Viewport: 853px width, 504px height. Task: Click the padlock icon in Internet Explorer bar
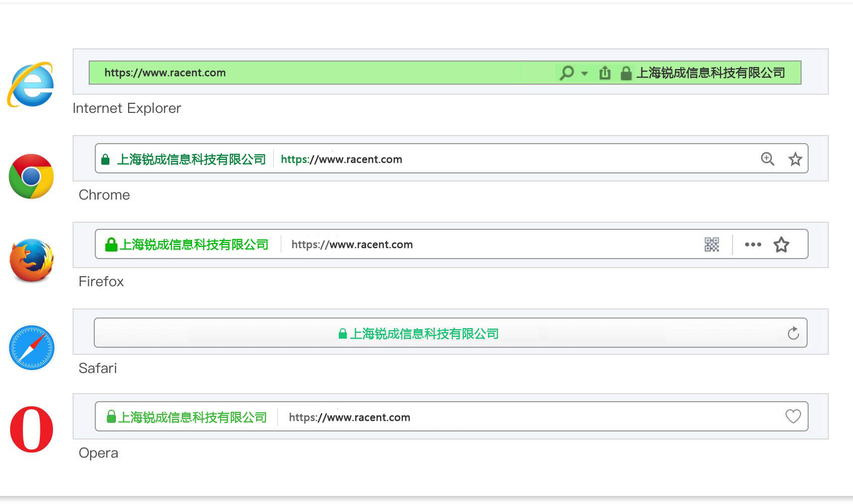pos(626,74)
